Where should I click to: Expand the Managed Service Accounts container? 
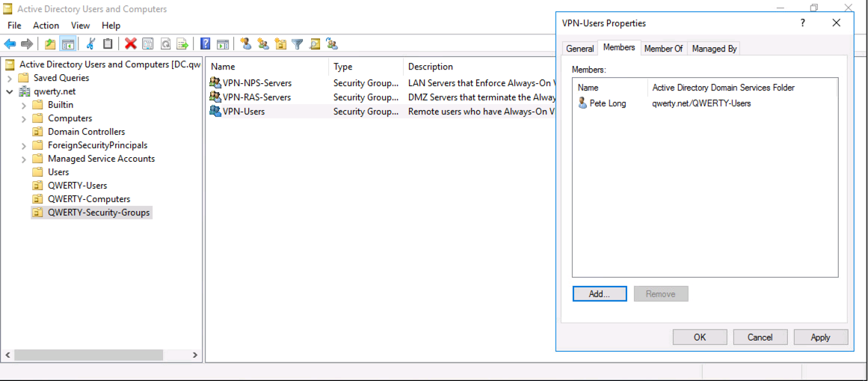(x=24, y=159)
